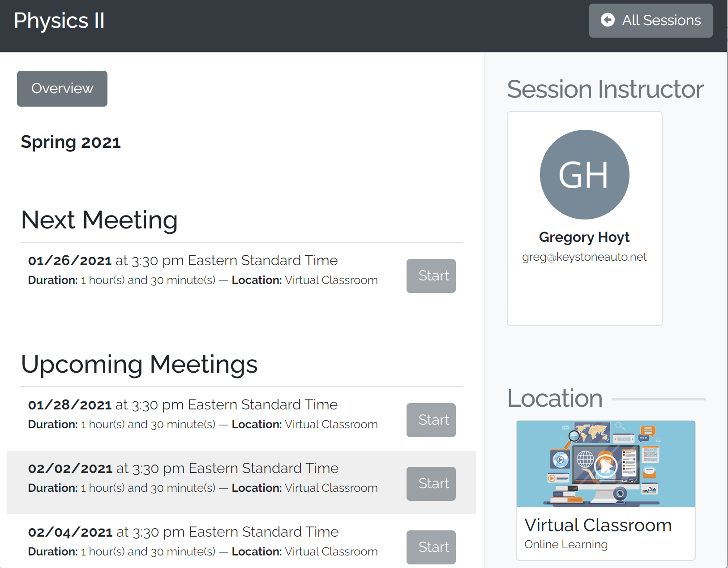Click the Session Instructor card
Viewport: 728px width, 568px height.
584,219
